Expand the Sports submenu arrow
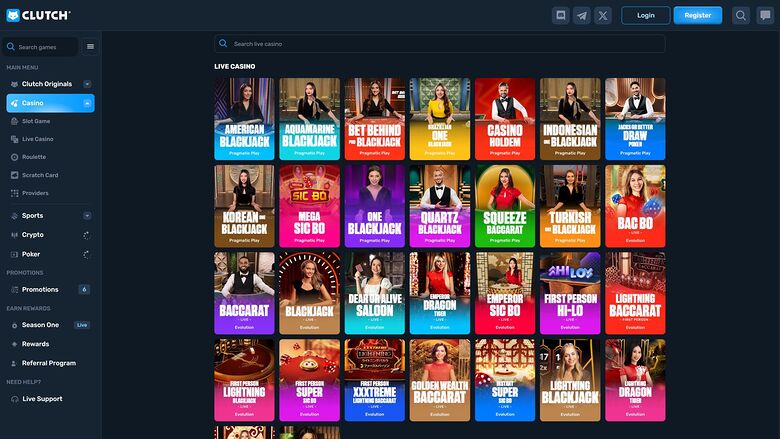Image resolution: width=780 pixels, height=439 pixels. (87, 216)
